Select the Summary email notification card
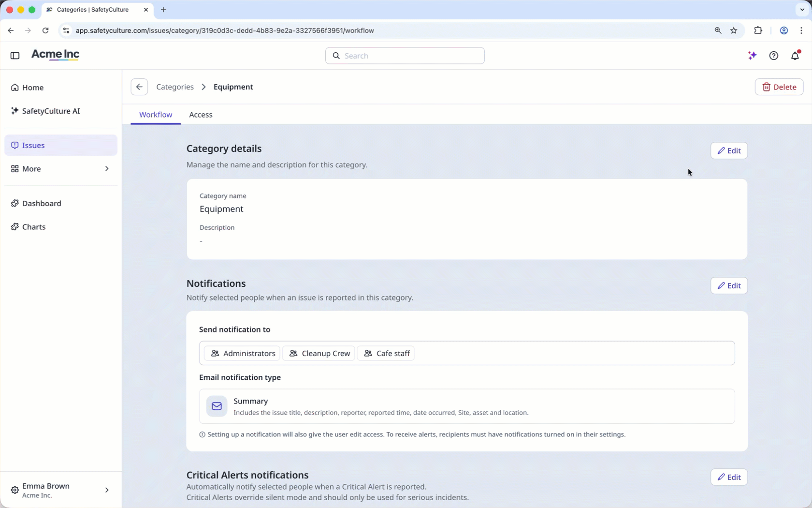 click(x=467, y=406)
